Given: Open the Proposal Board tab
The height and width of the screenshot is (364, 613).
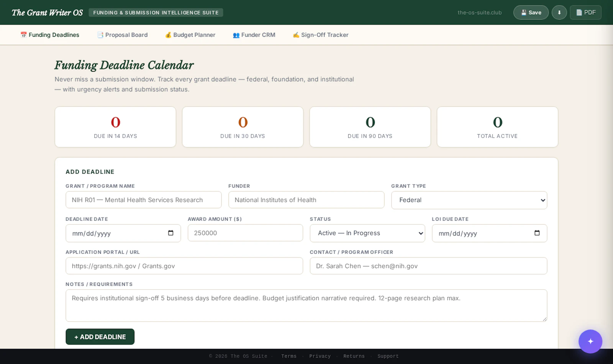Looking at the screenshot, I should 122,35.
